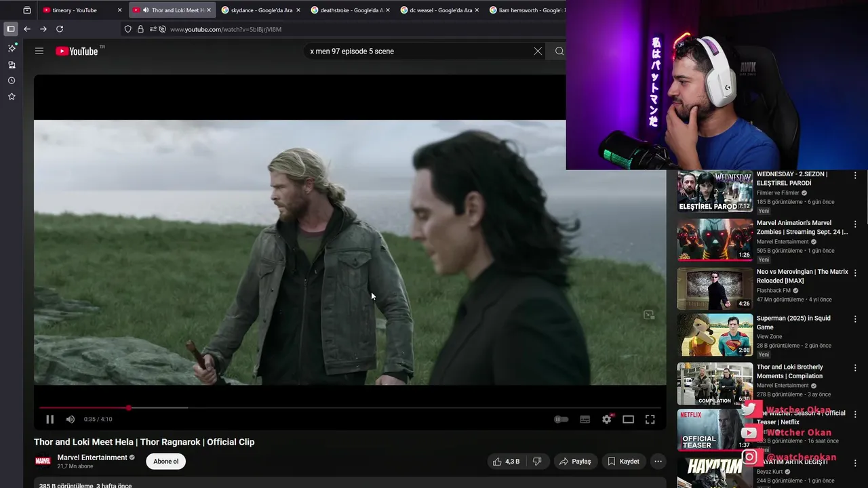The height and width of the screenshot is (488, 868).
Task: Close the skydance tab
Action: (298, 10)
